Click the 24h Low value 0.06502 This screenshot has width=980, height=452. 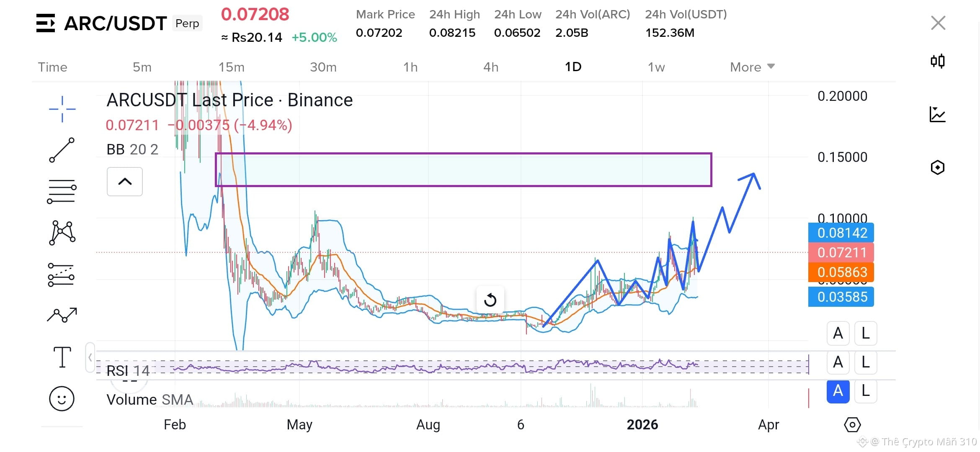[517, 33]
